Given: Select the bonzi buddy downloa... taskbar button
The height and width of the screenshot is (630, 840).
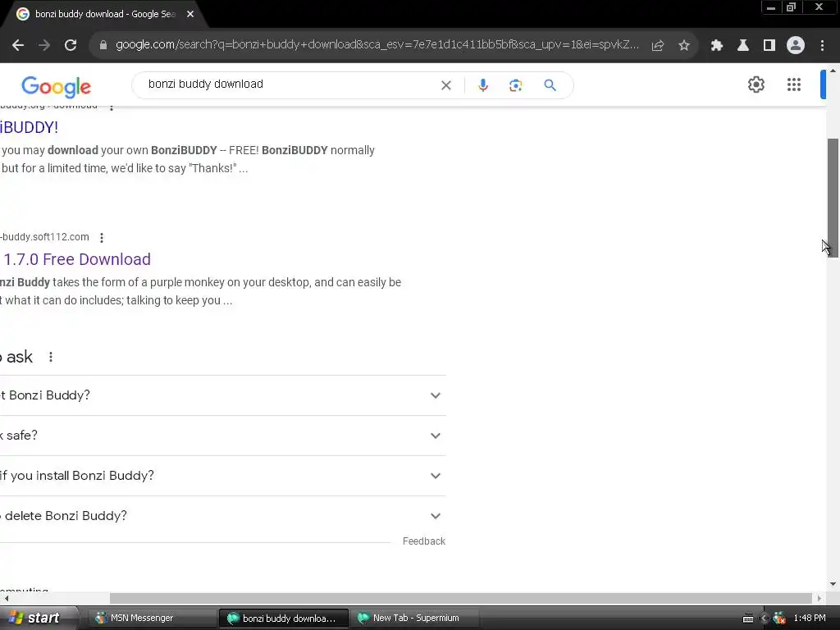Looking at the screenshot, I should 283,618.
